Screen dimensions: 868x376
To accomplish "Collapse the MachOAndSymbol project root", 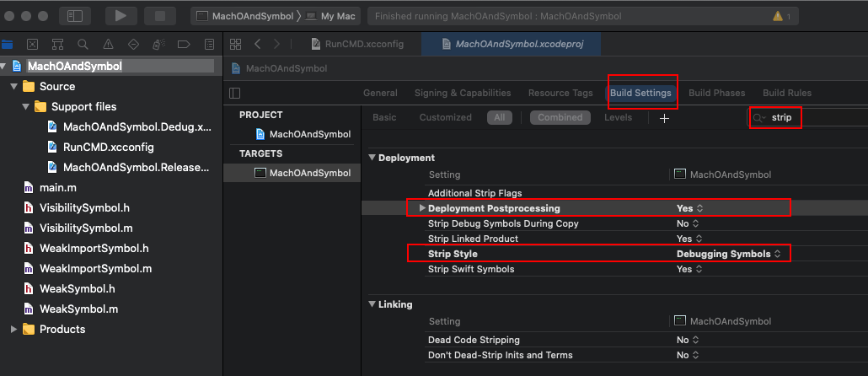I will pyautogui.click(x=4, y=67).
